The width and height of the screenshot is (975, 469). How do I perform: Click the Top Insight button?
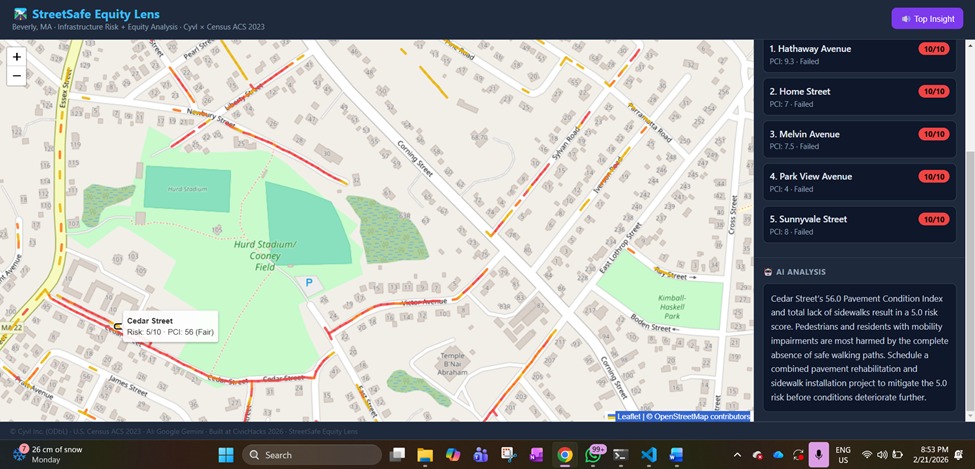point(927,19)
